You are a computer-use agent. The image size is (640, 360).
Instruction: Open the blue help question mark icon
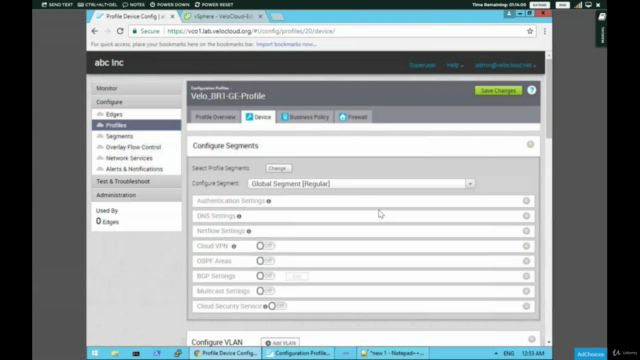[531, 90]
